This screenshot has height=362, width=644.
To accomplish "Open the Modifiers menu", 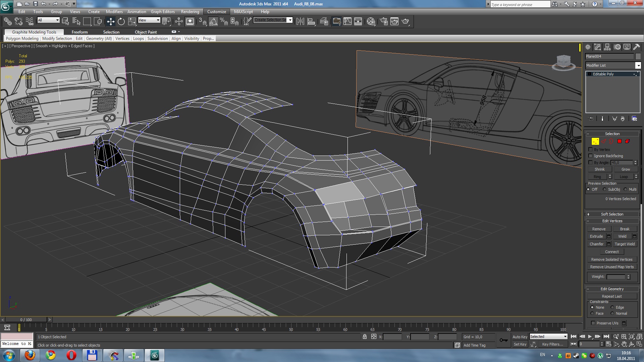I will point(114,12).
